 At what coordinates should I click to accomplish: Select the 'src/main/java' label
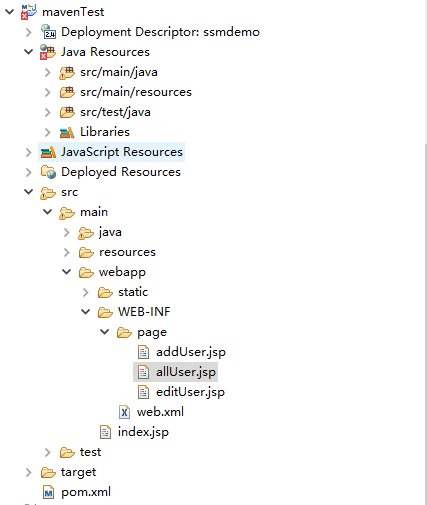tap(119, 72)
